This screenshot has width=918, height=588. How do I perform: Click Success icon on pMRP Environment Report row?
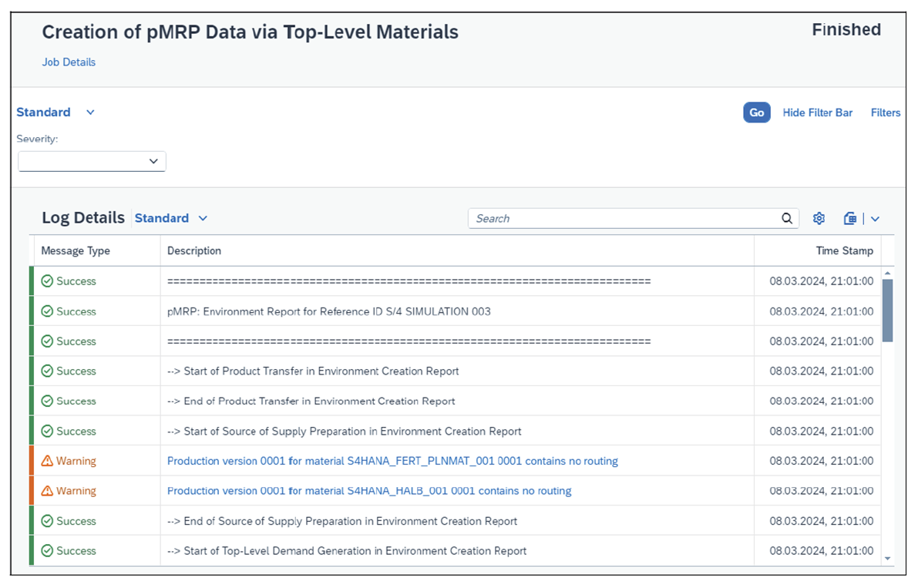tap(48, 311)
